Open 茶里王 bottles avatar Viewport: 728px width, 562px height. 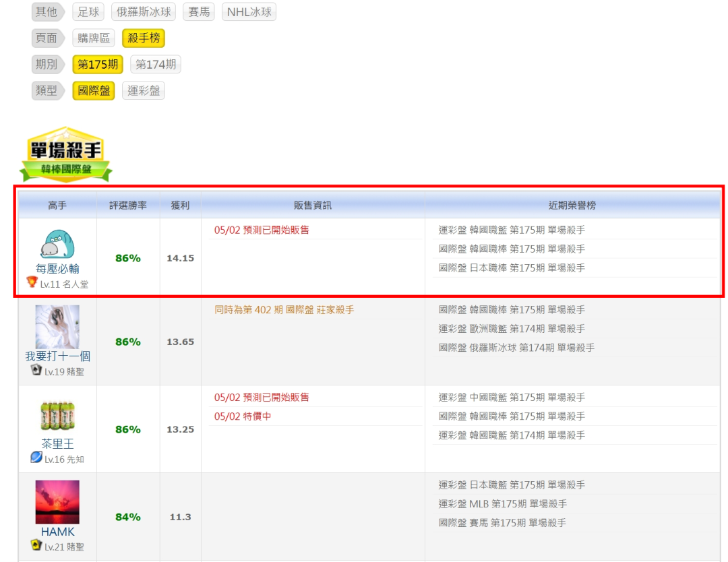point(57,415)
